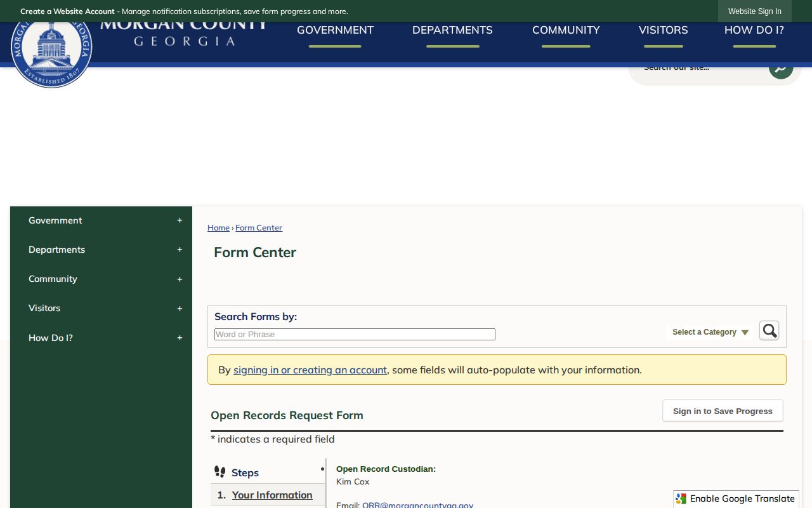Open the Select a Category dropdown
The image size is (812, 508).
(x=710, y=332)
